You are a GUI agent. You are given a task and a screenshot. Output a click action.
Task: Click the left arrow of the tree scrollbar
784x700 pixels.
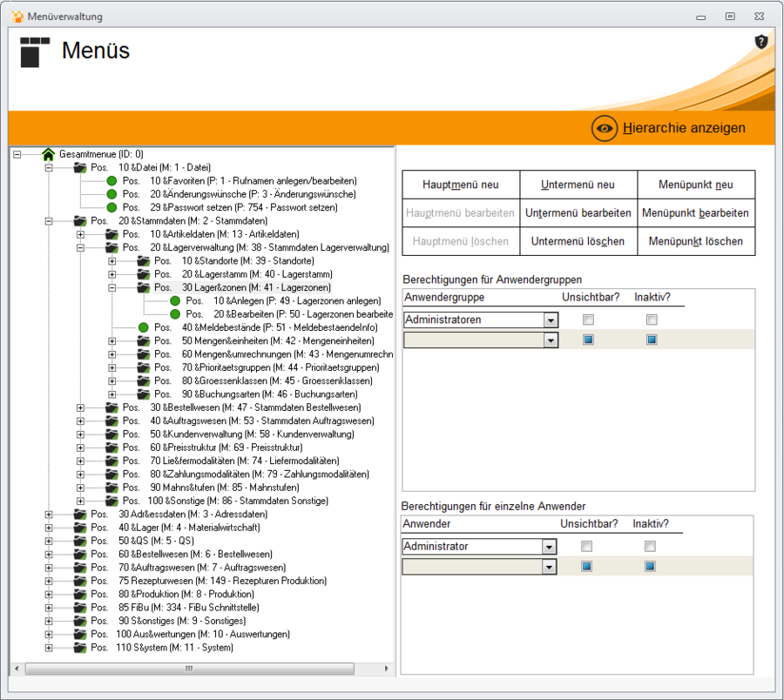[x=17, y=669]
